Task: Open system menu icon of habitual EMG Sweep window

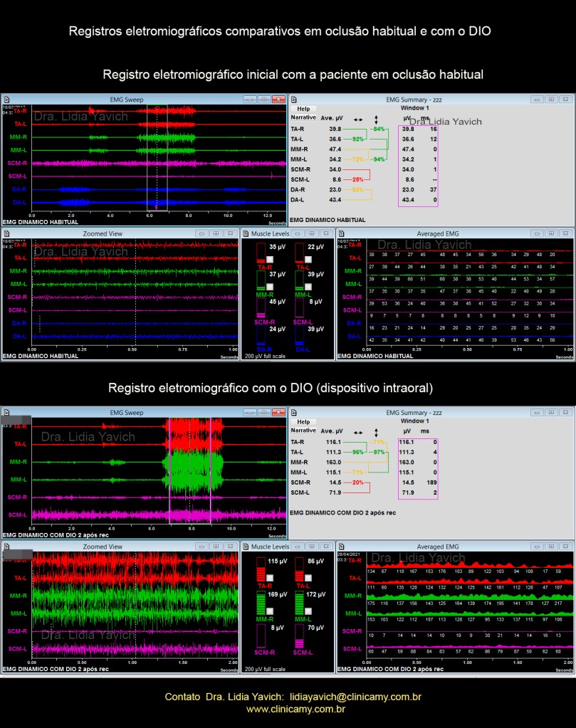Action: pos(6,100)
